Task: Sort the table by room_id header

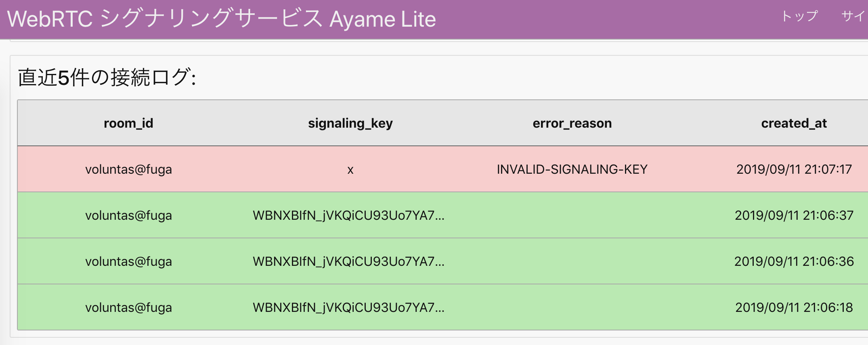Action: click(x=128, y=123)
